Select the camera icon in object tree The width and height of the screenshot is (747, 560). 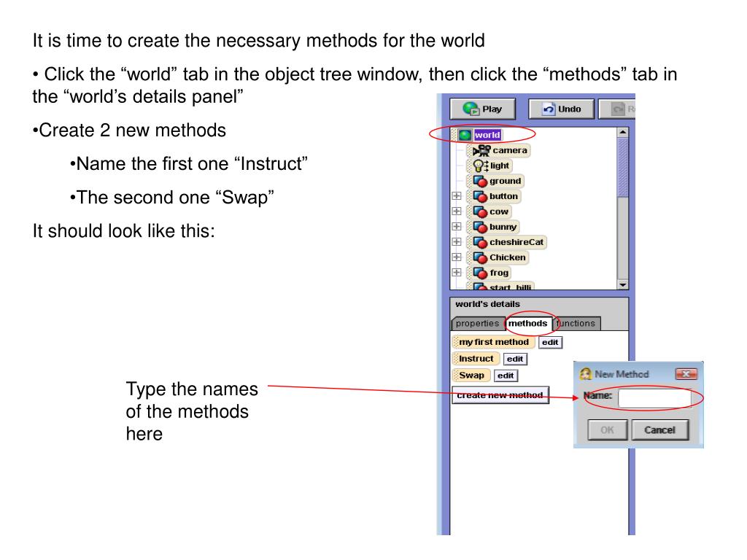[481, 150]
